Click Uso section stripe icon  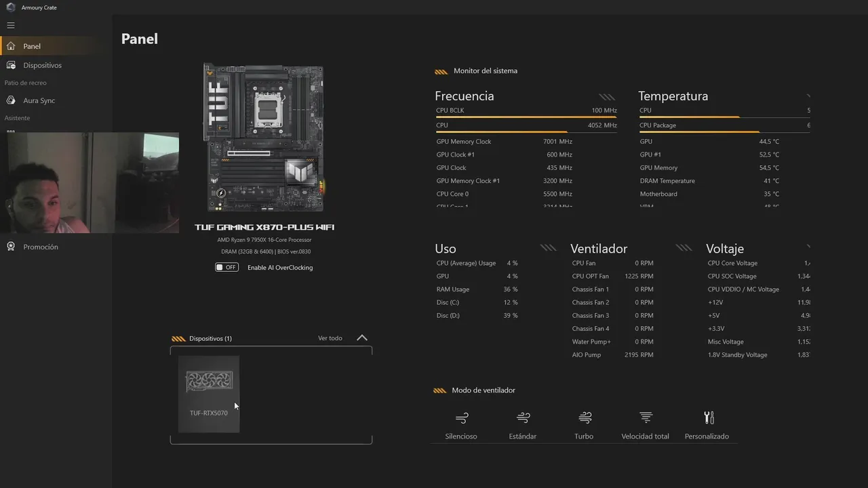[548, 248]
